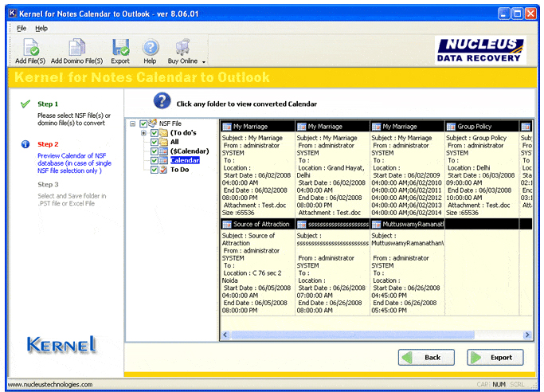Click the left scroll arrow of preview
544x392 pixels.
pos(225,335)
